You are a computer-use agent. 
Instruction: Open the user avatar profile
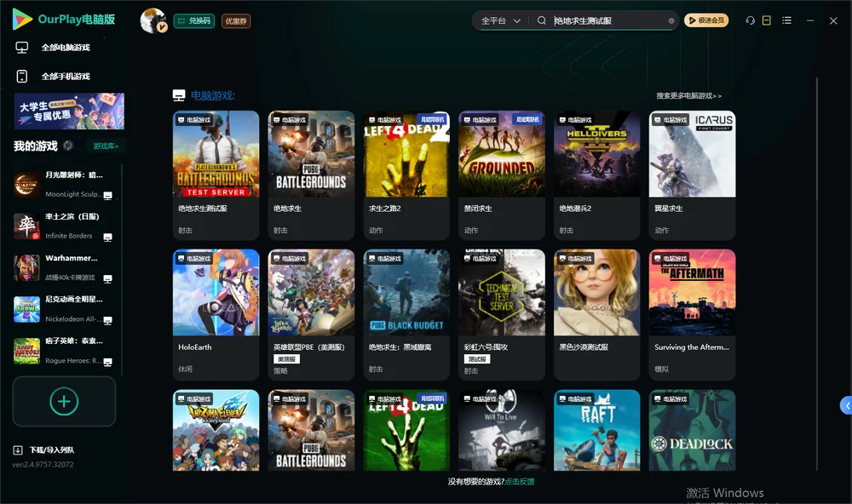(x=153, y=20)
